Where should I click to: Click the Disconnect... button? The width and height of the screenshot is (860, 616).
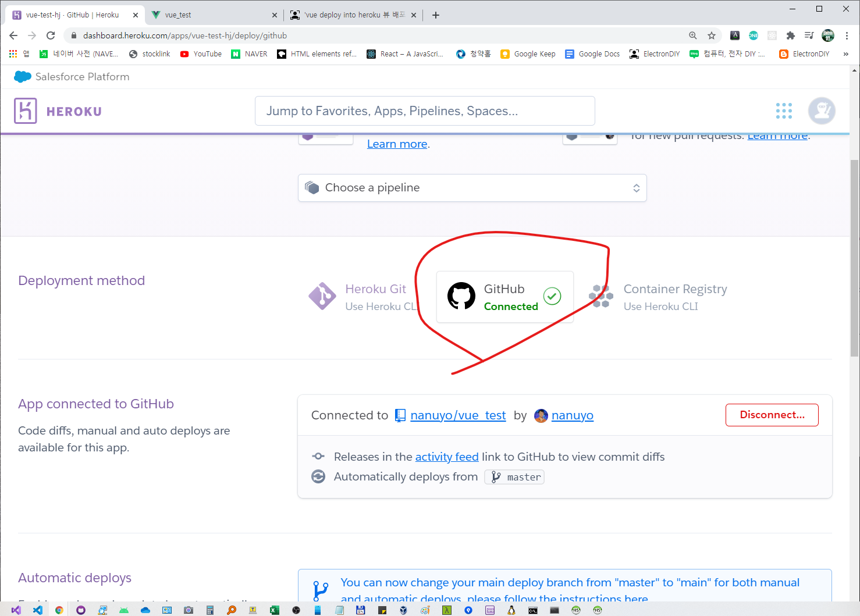772,415
